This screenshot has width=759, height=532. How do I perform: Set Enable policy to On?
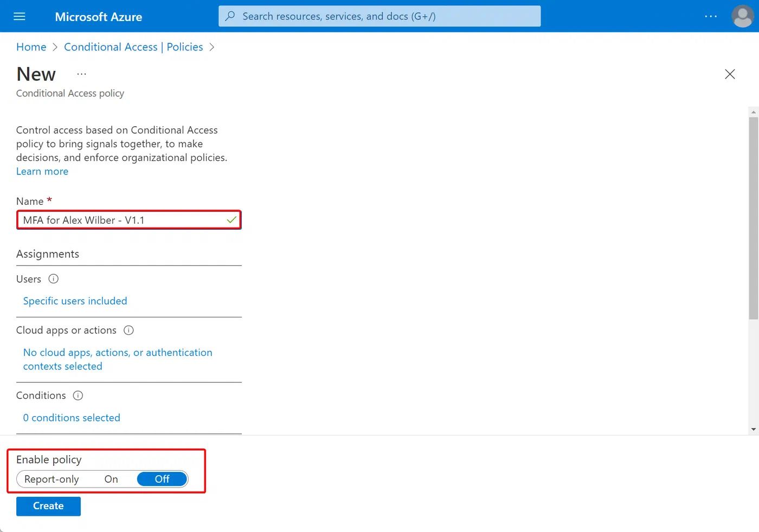111,479
